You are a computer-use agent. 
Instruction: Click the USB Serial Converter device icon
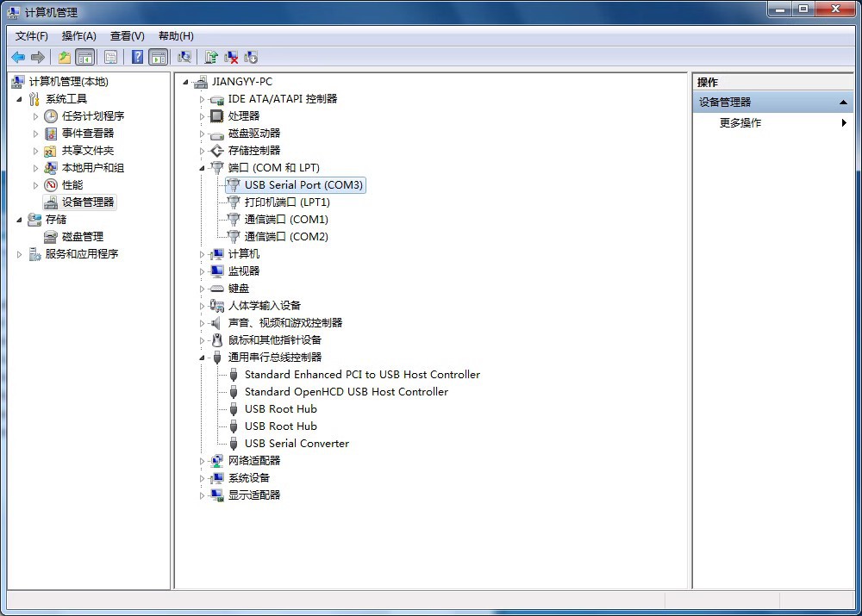234,444
